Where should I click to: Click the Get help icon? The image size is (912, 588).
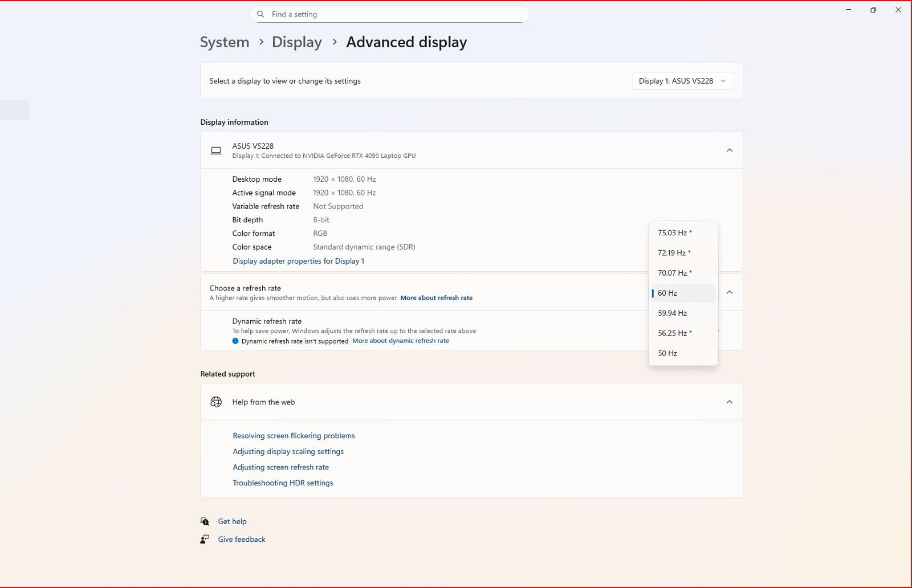pyautogui.click(x=205, y=521)
